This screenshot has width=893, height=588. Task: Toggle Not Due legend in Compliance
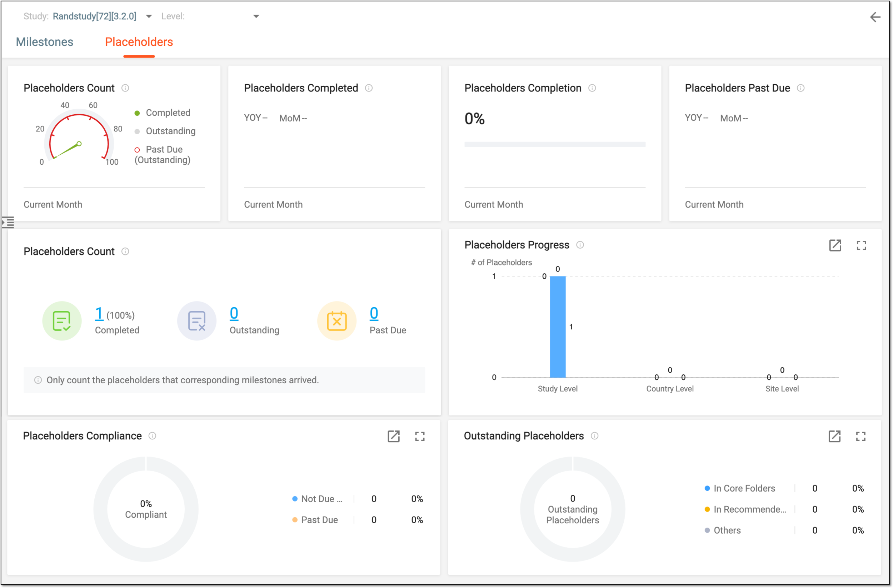point(318,499)
